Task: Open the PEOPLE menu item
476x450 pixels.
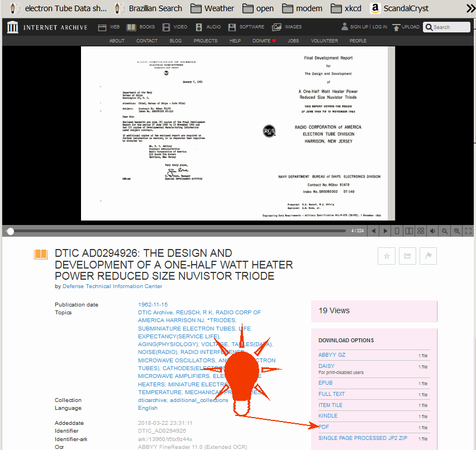Action: (358, 41)
